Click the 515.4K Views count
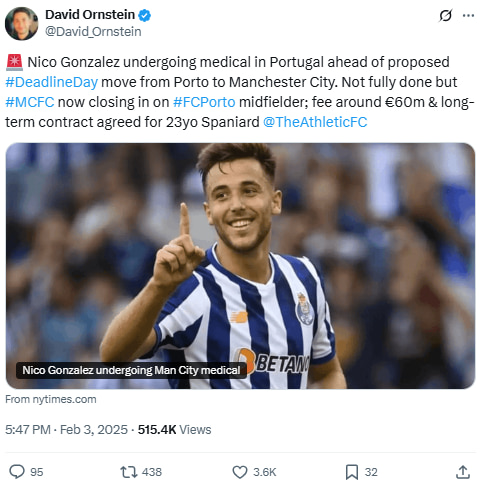This screenshot has width=483, height=485. (x=174, y=430)
